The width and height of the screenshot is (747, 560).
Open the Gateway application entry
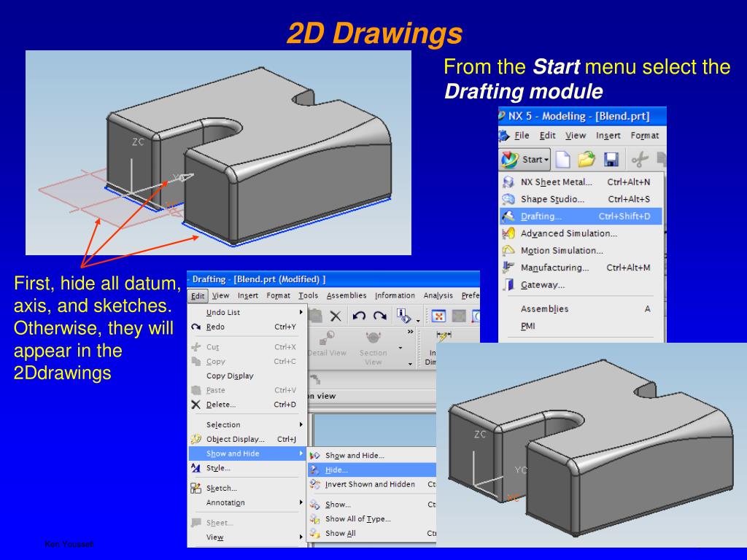581,285
